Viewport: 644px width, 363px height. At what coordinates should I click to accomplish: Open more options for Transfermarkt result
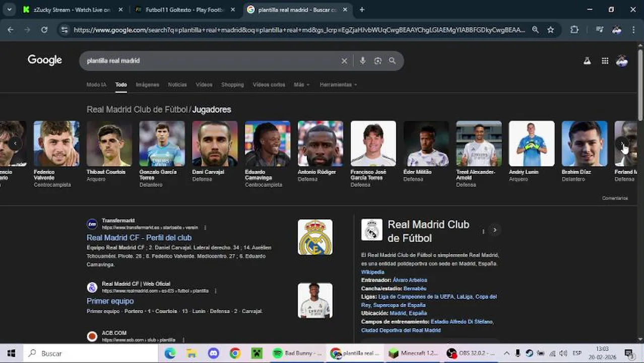pos(205,227)
